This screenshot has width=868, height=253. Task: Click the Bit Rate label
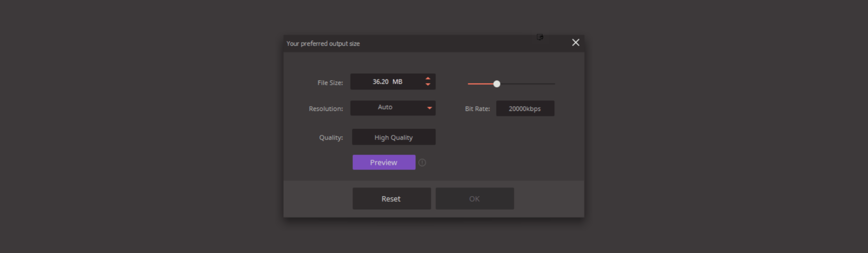477,109
